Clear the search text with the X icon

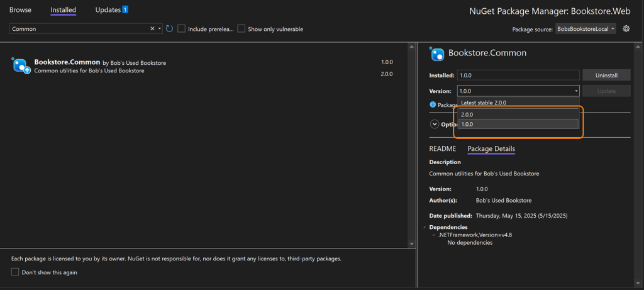tap(152, 29)
